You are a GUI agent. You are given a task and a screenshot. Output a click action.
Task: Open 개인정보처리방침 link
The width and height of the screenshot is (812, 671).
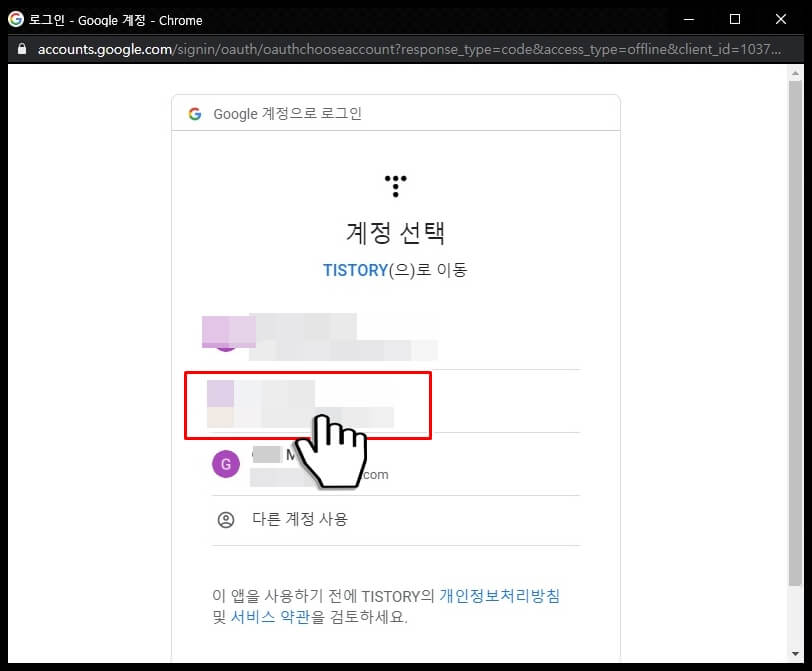click(499, 595)
